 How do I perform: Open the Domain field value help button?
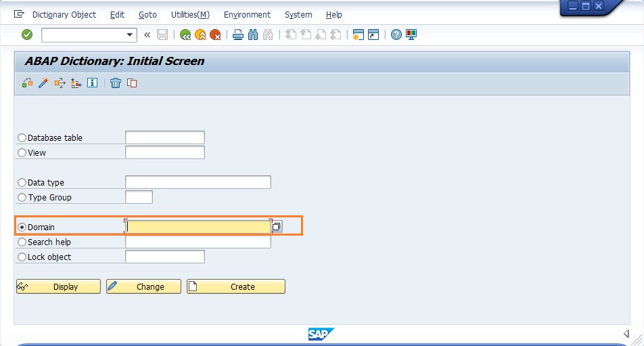tap(277, 227)
